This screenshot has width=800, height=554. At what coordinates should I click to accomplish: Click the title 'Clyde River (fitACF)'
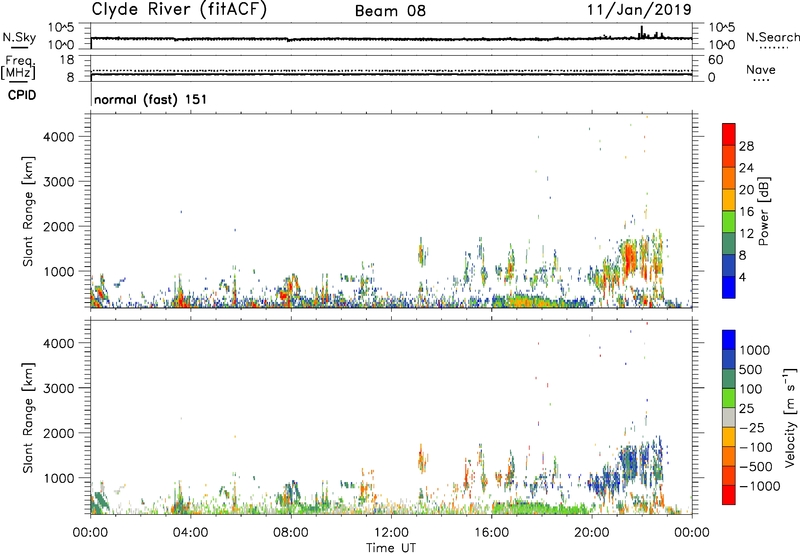tap(179, 9)
